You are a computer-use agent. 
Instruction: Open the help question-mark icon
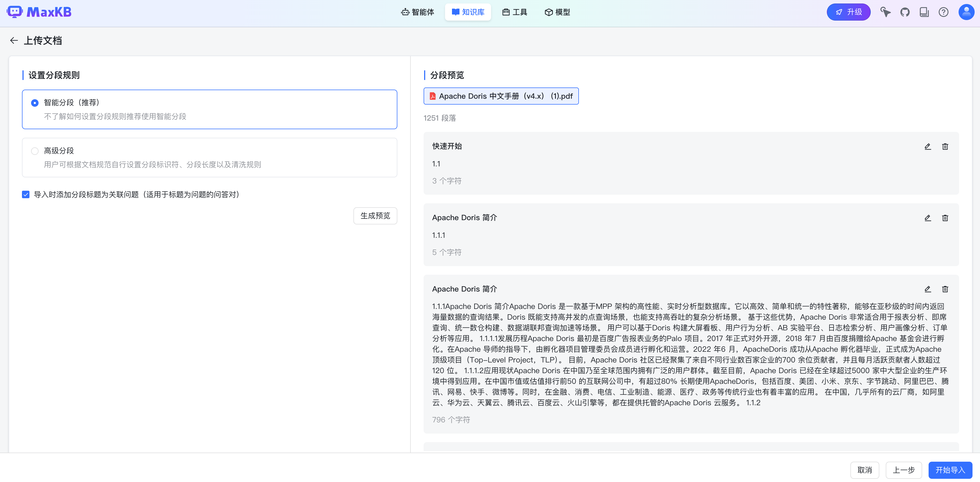[x=943, y=12]
